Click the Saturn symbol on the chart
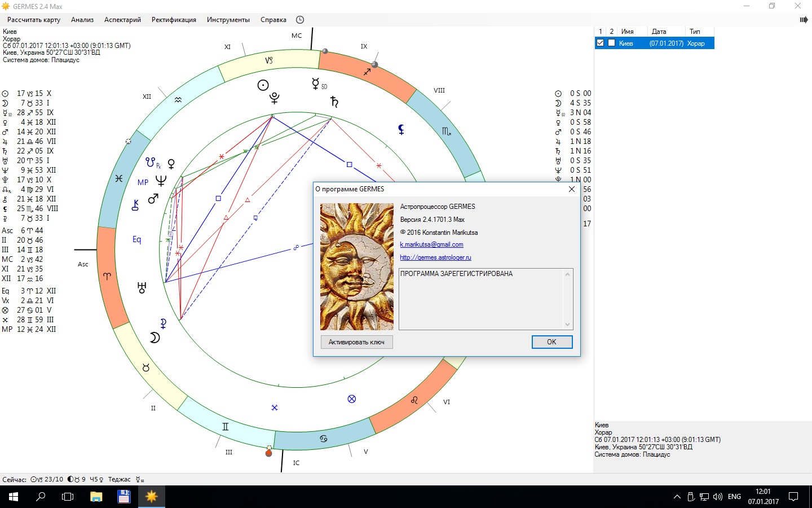The width and height of the screenshot is (812, 508). 334,102
